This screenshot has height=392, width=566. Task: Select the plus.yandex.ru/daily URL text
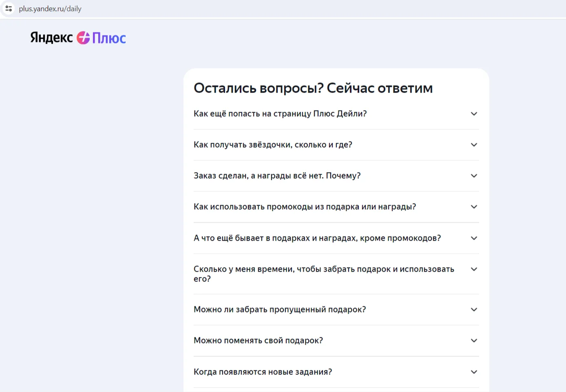click(x=50, y=9)
